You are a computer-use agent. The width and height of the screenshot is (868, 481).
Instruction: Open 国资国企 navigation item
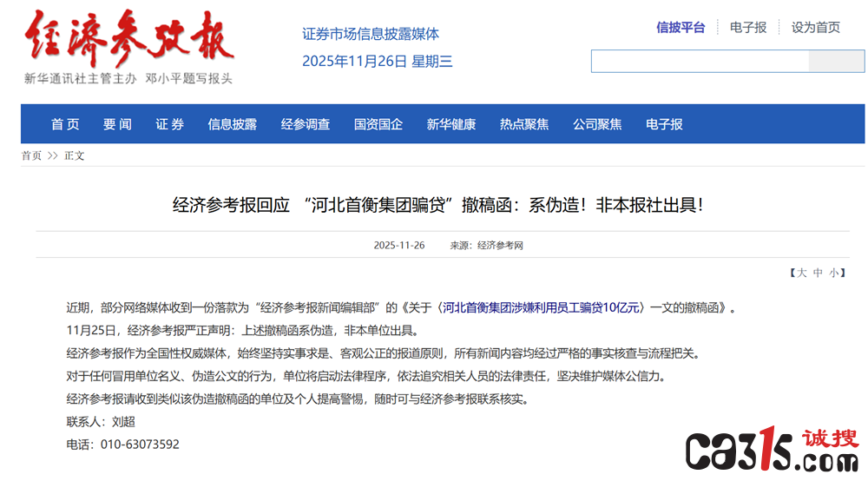(x=378, y=124)
